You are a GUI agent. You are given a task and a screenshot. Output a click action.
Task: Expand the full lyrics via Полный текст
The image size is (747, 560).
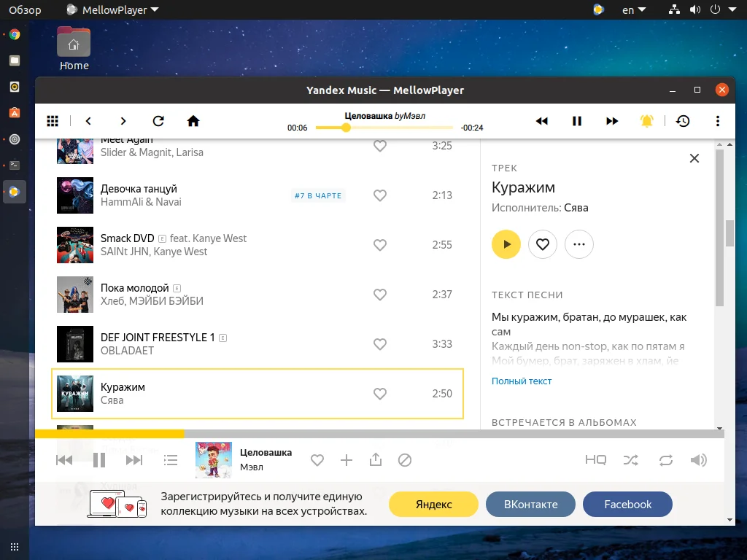[522, 381]
